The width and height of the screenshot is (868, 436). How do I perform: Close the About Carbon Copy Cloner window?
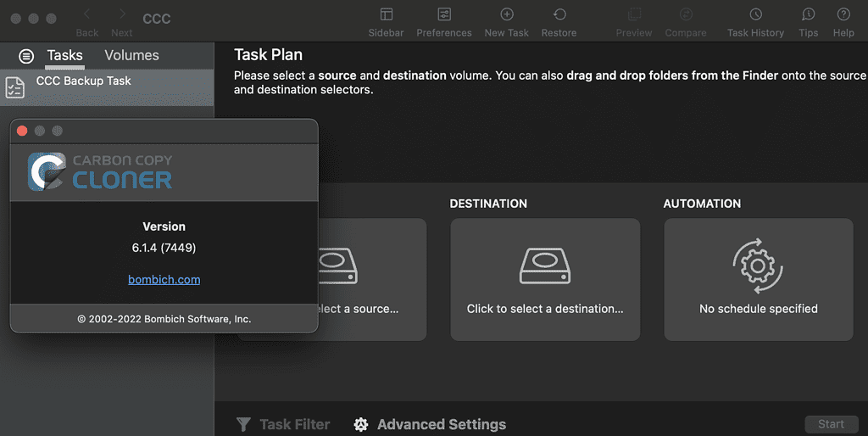pyautogui.click(x=22, y=131)
